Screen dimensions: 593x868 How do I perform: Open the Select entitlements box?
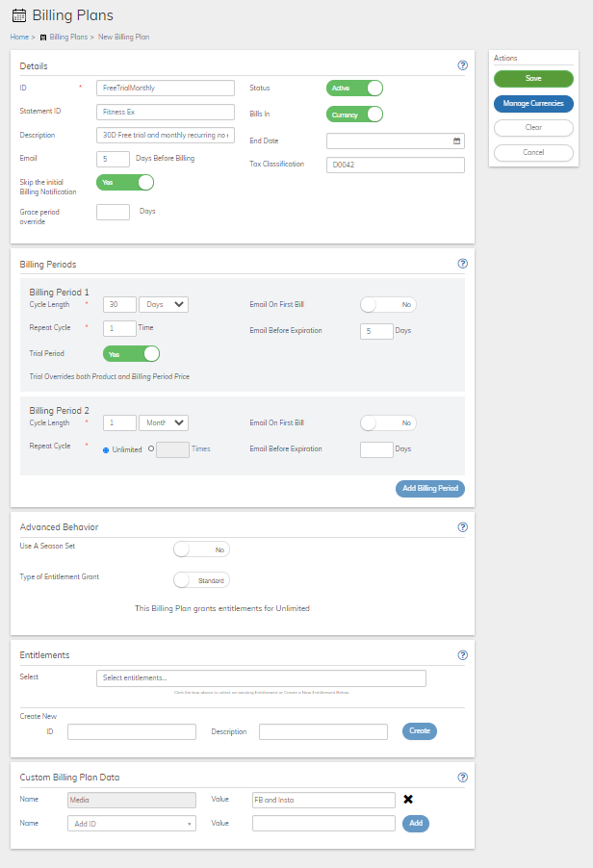coord(261,678)
